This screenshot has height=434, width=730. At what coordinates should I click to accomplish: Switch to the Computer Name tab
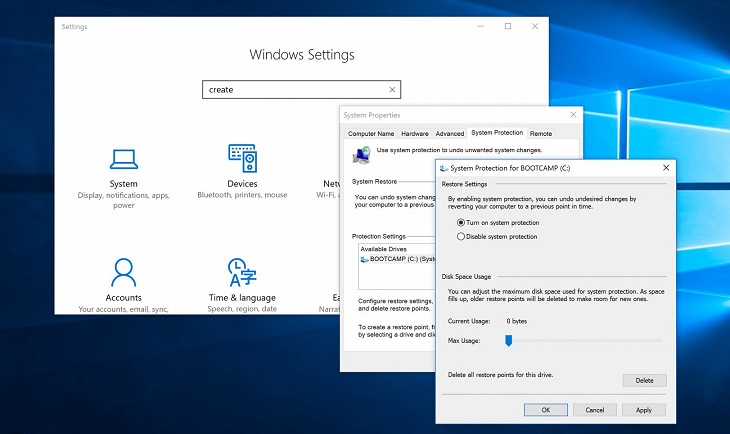pos(371,134)
